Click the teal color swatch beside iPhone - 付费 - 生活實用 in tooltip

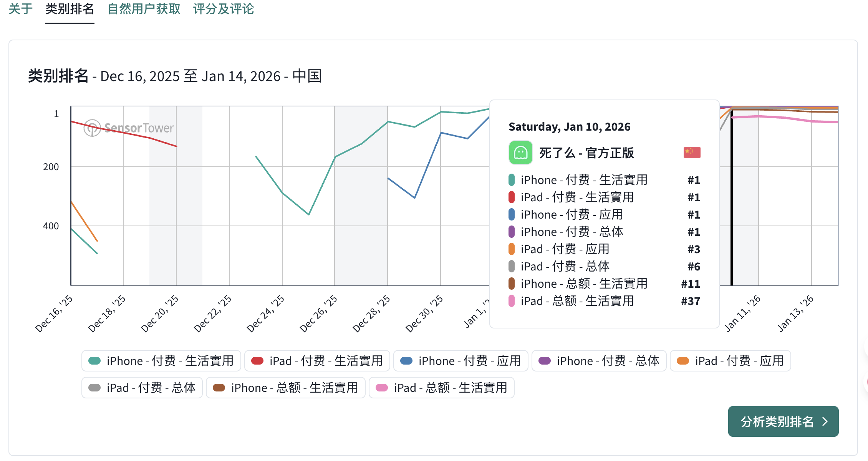(512, 180)
